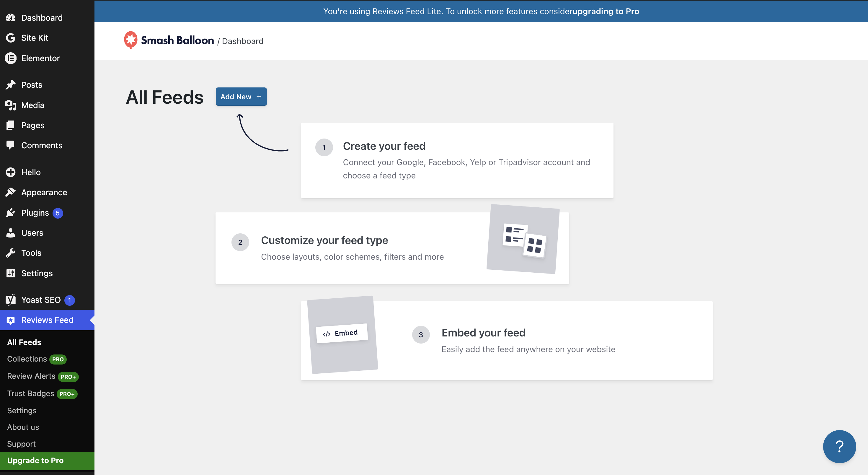This screenshot has width=868, height=475.
Task: Click the Embed your feed heading
Action: [484, 333]
